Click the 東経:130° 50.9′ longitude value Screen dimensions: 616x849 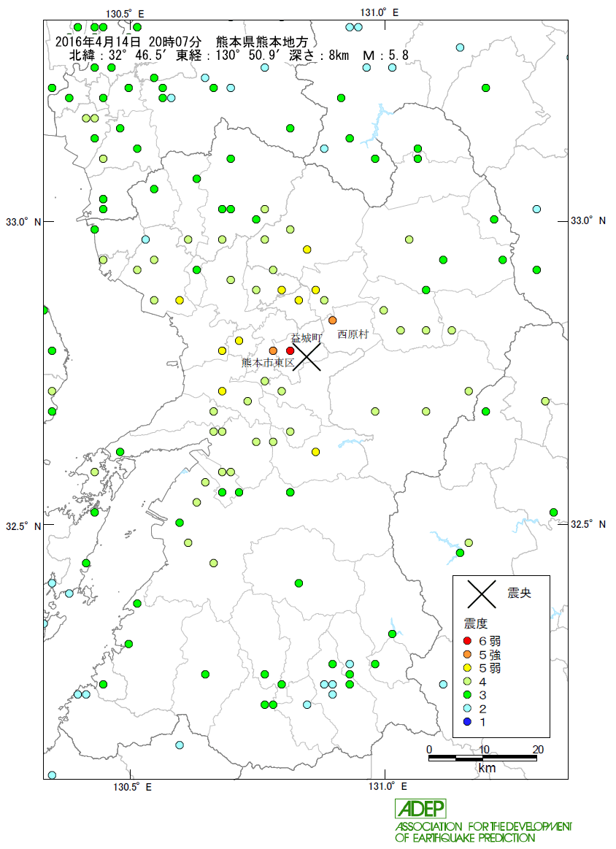230,55
